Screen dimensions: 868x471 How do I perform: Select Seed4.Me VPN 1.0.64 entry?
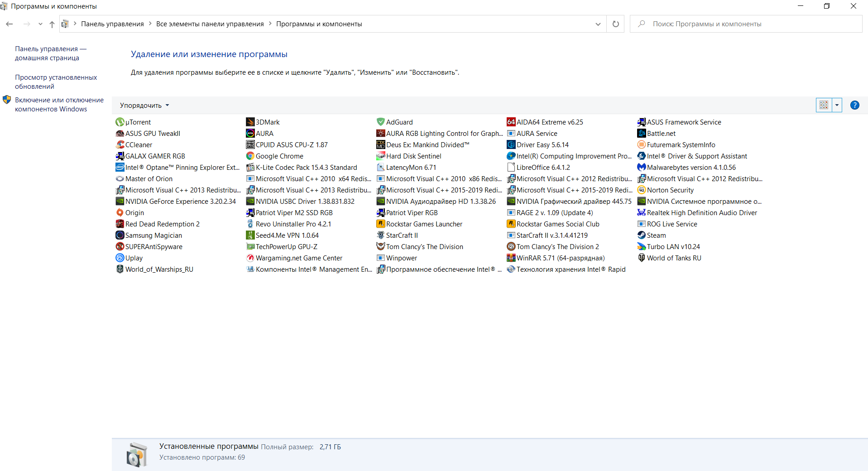pyautogui.click(x=283, y=235)
